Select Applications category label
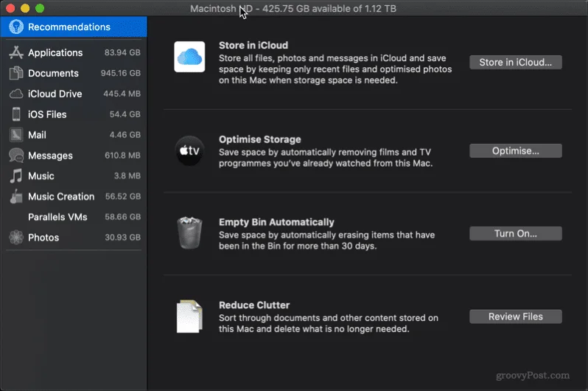The height and width of the screenshot is (391, 588). point(55,52)
